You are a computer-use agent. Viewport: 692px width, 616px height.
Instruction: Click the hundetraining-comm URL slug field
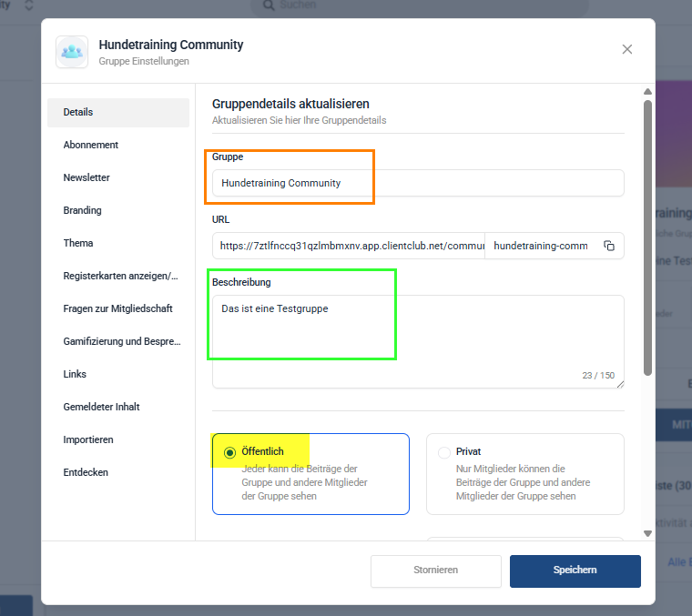point(541,246)
